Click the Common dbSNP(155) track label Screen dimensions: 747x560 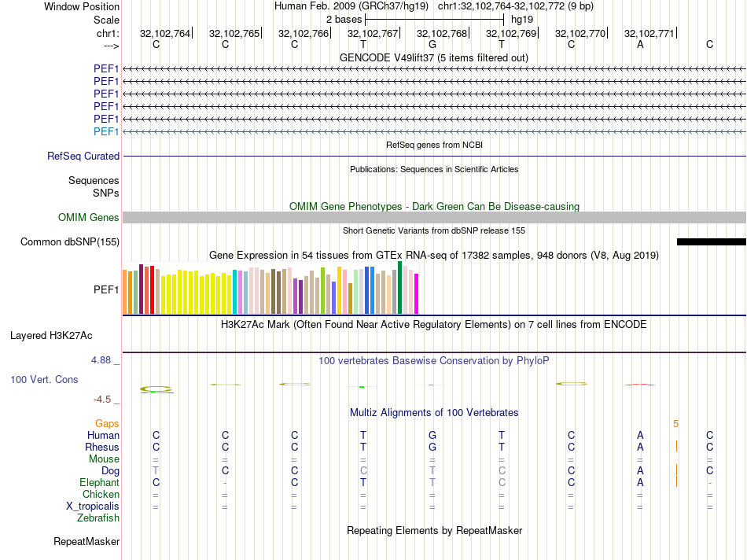pos(70,241)
